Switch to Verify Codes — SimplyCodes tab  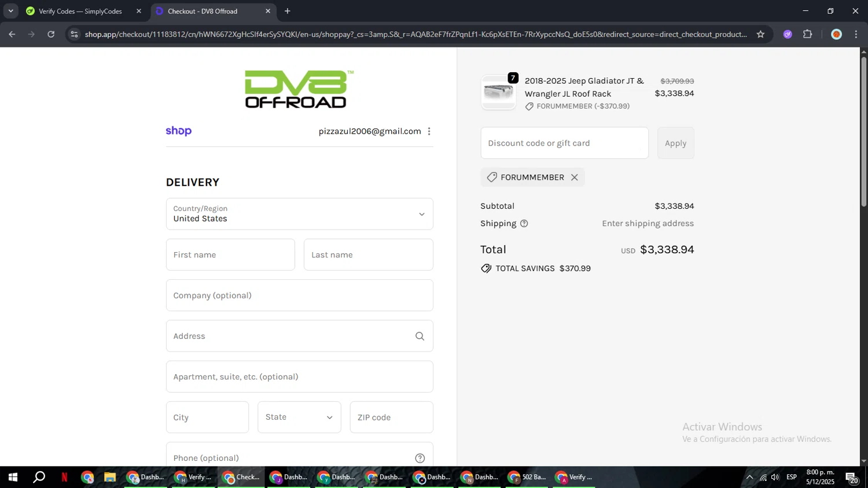coord(85,11)
